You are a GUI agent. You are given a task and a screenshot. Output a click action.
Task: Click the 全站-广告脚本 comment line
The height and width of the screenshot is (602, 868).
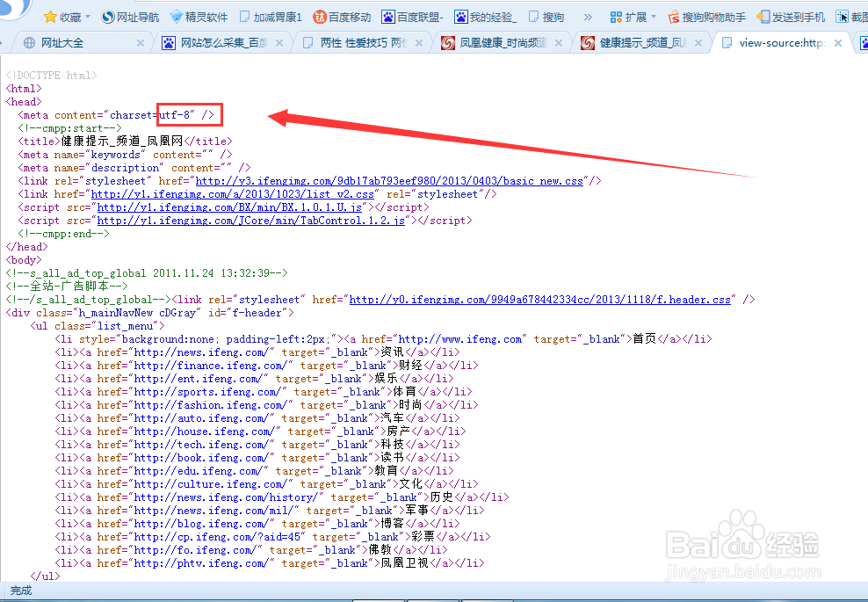tap(67, 286)
